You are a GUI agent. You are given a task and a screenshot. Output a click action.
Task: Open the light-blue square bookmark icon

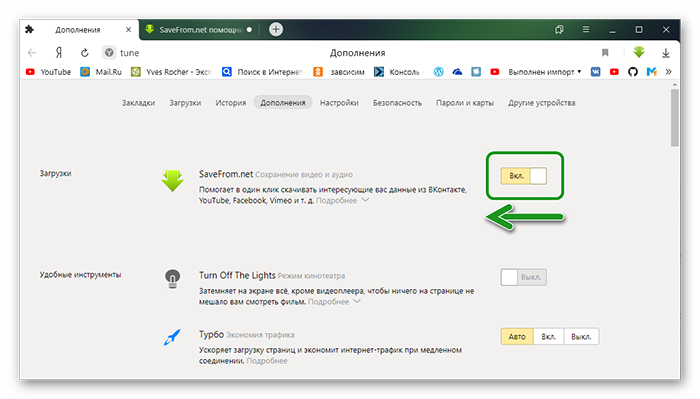coord(476,72)
